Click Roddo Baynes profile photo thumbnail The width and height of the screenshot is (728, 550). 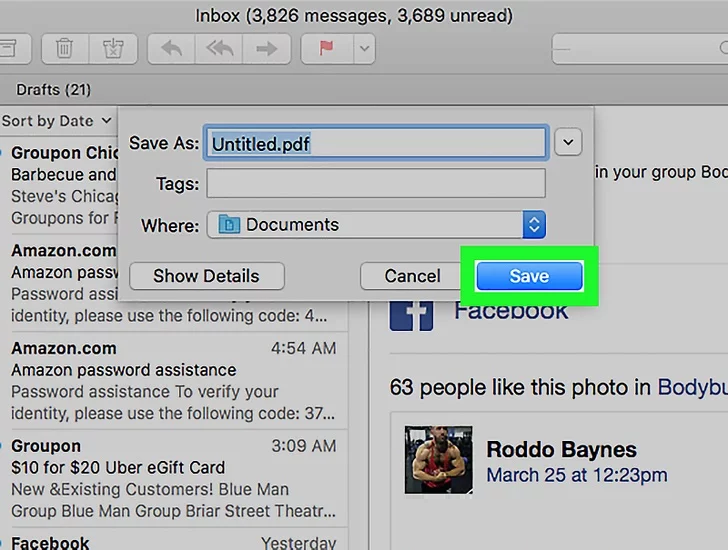click(x=438, y=460)
